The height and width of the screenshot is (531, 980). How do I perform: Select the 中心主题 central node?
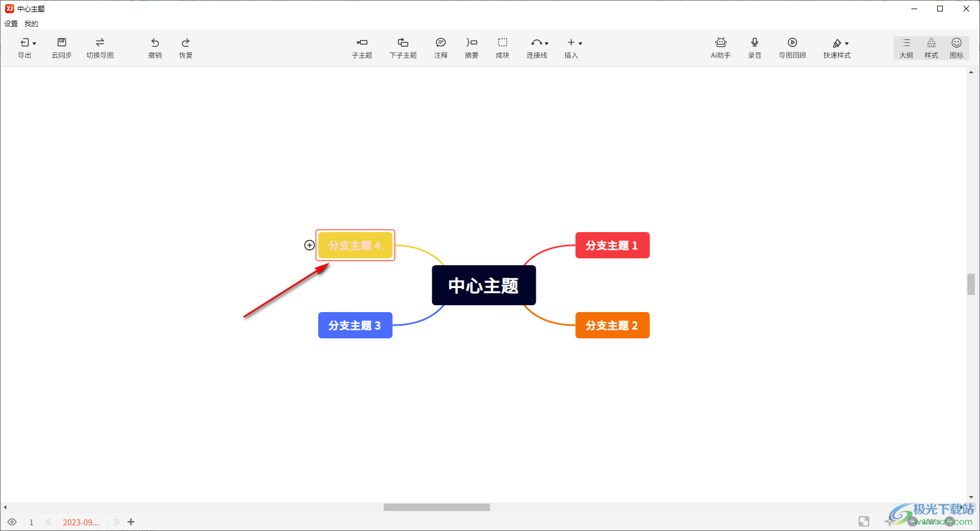pyautogui.click(x=484, y=285)
